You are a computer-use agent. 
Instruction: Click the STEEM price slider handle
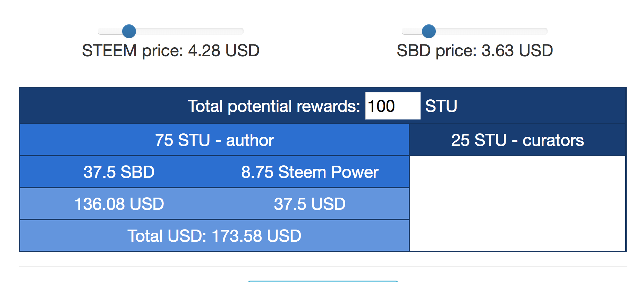[129, 31]
